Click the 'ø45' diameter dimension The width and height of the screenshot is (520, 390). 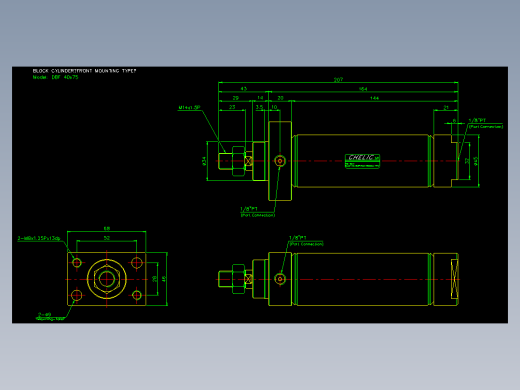pos(476,161)
